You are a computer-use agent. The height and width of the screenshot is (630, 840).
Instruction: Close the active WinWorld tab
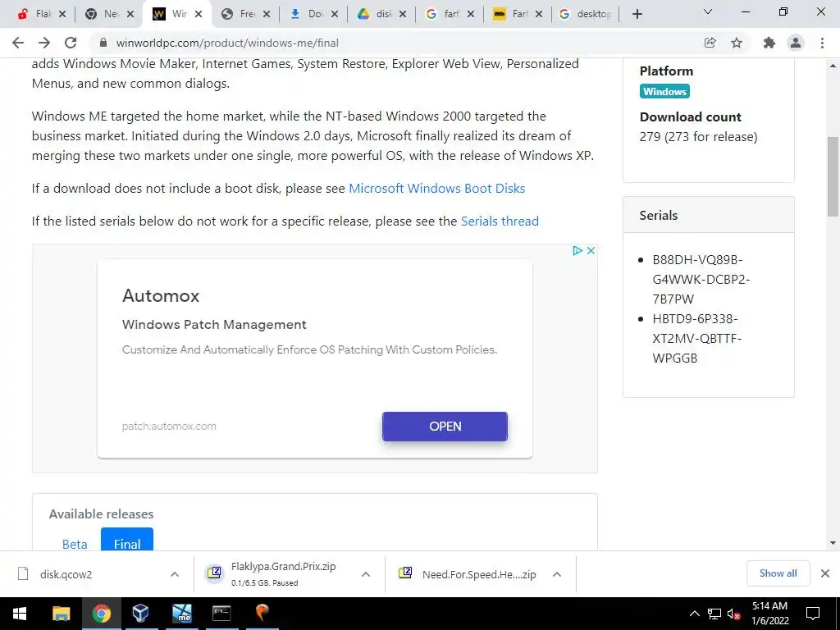click(199, 14)
